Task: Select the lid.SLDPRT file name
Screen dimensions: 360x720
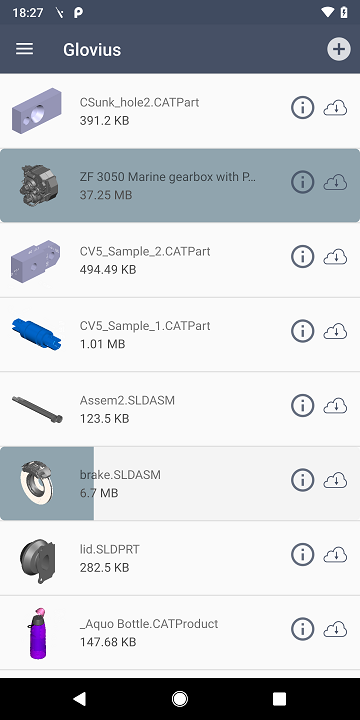Action: pyautogui.click(x=110, y=549)
